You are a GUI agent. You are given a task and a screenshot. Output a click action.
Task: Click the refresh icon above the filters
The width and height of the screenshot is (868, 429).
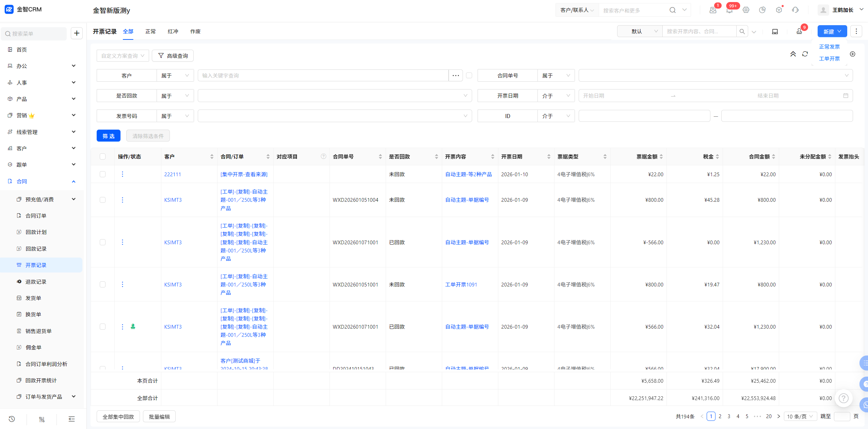click(x=805, y=54)
